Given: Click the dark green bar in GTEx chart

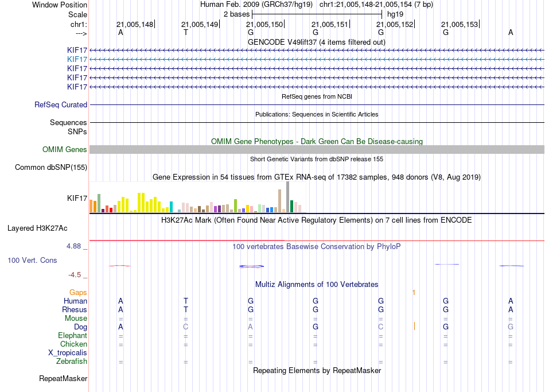Looking at the screenshot, I should coord(291,206).
